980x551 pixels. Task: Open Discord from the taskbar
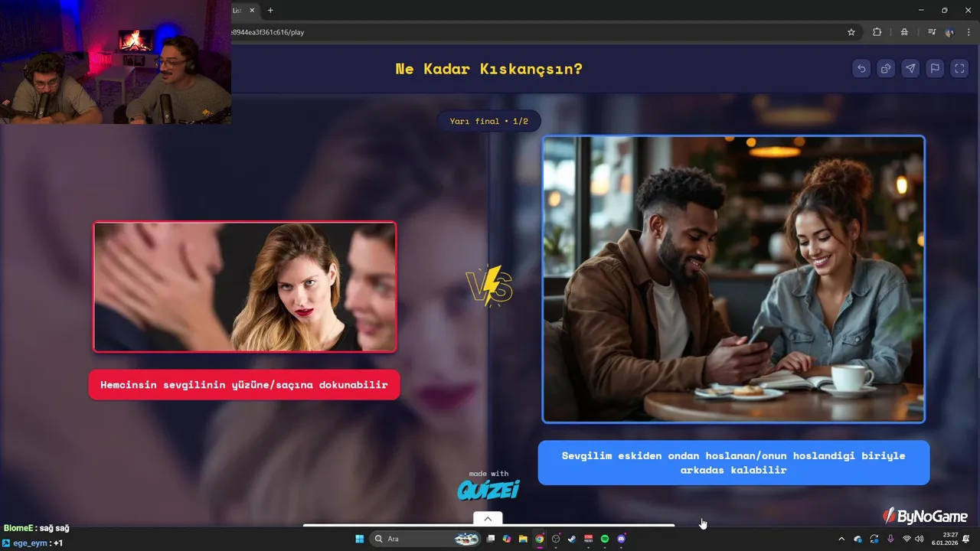(621, 539)
